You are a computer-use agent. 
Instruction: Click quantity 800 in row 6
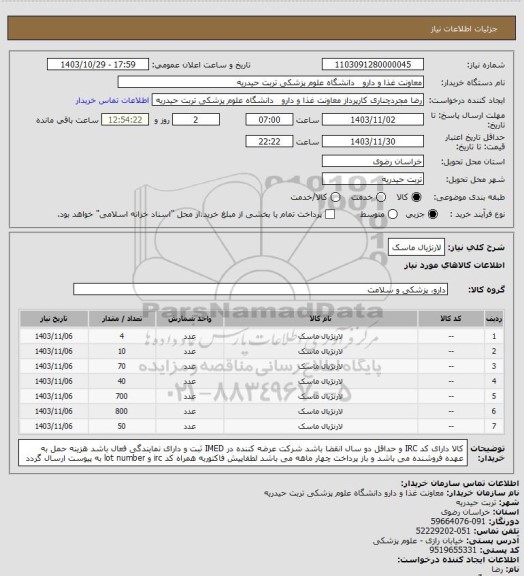(122, 411)
